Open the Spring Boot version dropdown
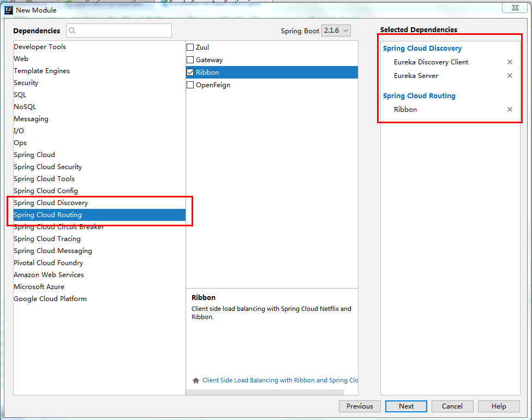Viewport: 532px width, 420px height. (x=336, y=31)
